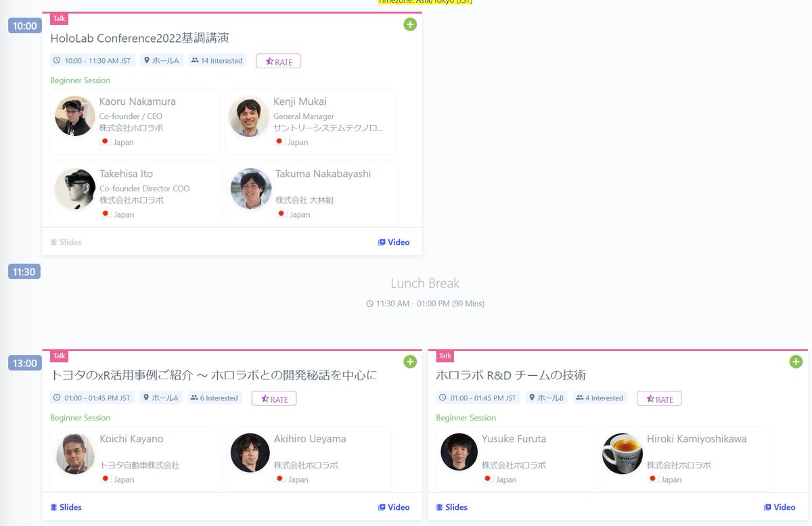Open Slides for HoloLab Conference2022 keynote
The image size is (812, 526).
pos(66,242)
